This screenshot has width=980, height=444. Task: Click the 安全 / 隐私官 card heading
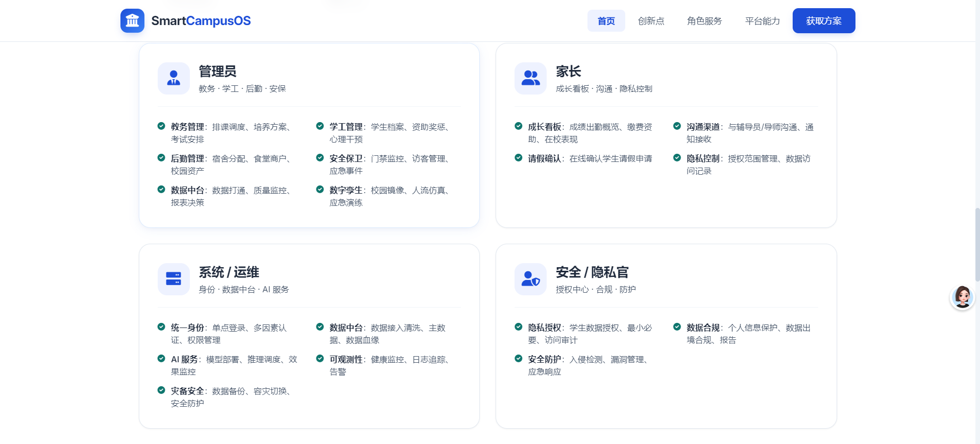592,272
